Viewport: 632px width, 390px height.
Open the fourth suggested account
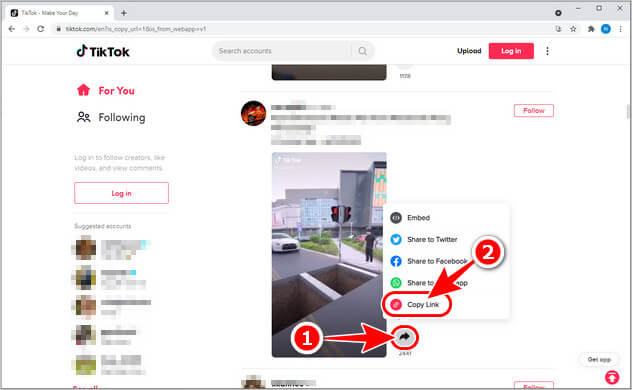(x=106, y=335)
